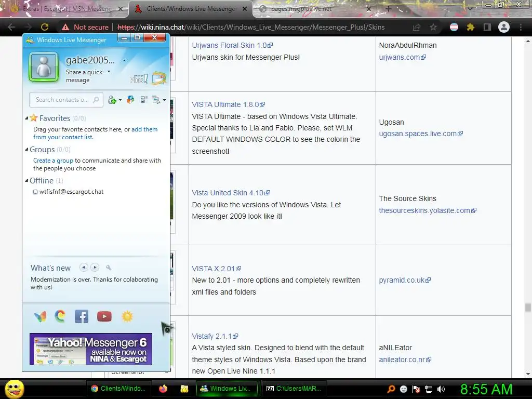
Task: Open the gabe2005 status dropdown arrow
Action: [125, 60]
